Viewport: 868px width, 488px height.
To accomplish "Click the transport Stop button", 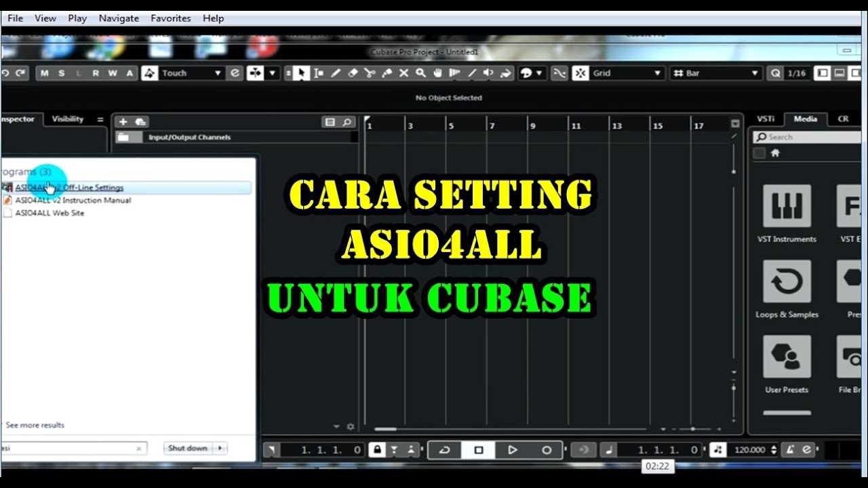I will 478,449.
